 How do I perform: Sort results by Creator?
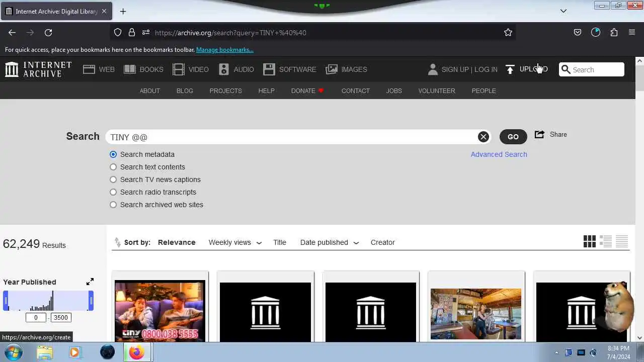pos(383,242)
